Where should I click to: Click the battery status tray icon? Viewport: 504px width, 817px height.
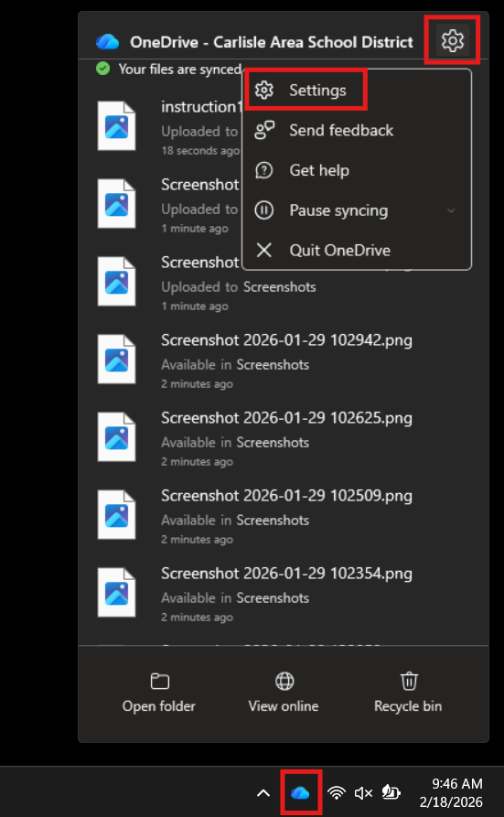391,792
